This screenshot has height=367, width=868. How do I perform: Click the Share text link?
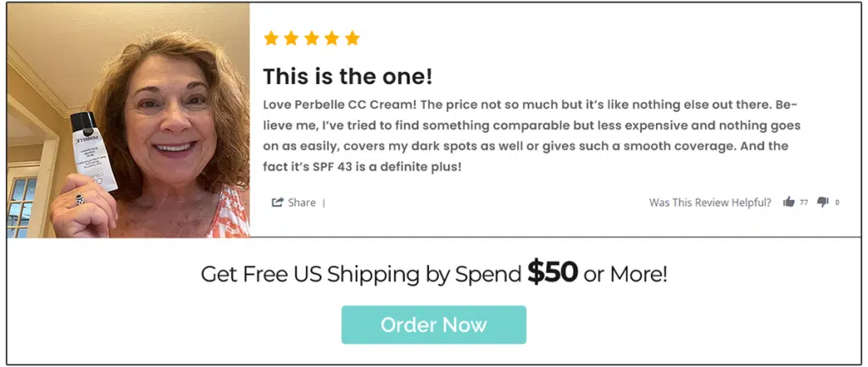point(302,203)
